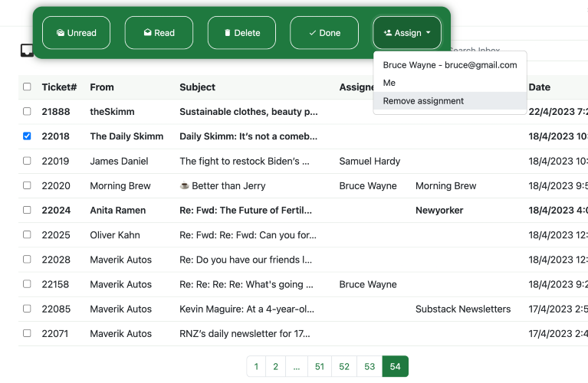Go to page 51
The width and height of the screenshot is (588, 383).
point(320,366)
